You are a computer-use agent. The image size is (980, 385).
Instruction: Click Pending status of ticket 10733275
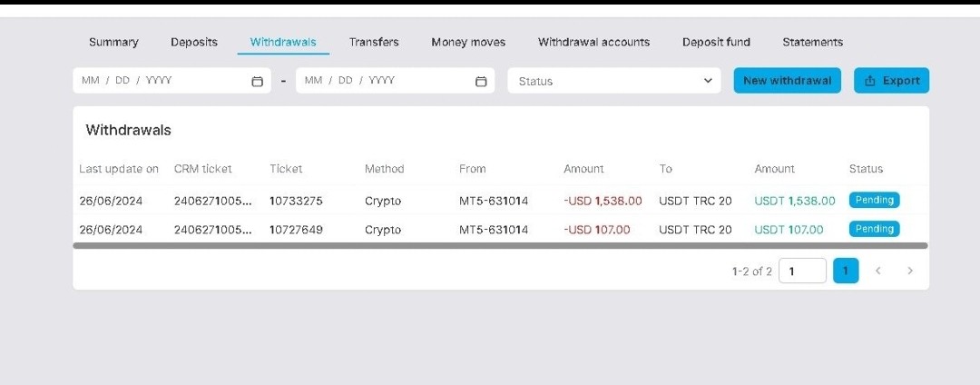874,200
